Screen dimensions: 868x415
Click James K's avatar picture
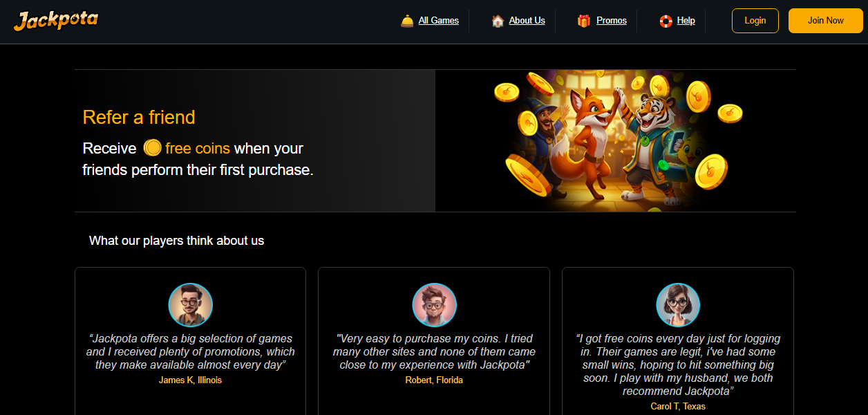(x=191, y=305)
